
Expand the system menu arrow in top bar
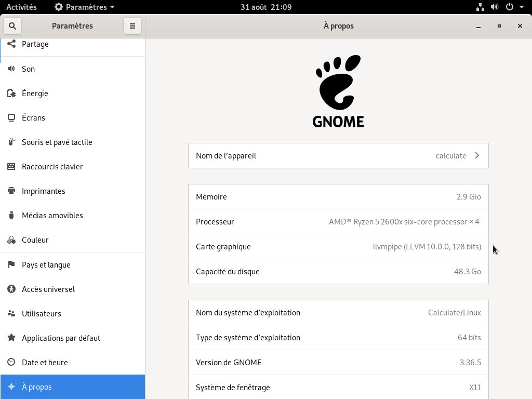(521, 7)
